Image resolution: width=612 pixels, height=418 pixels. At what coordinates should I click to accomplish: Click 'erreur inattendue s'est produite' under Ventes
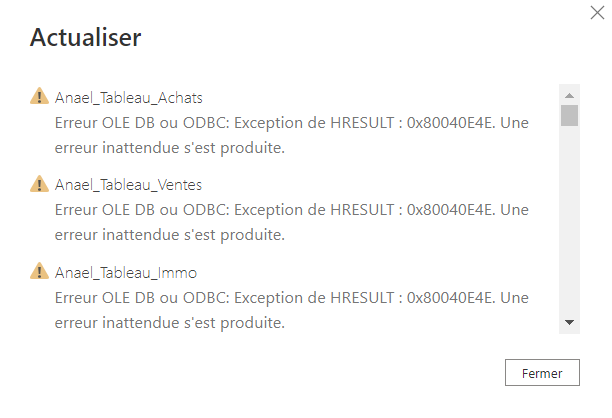tap(170, 235)
